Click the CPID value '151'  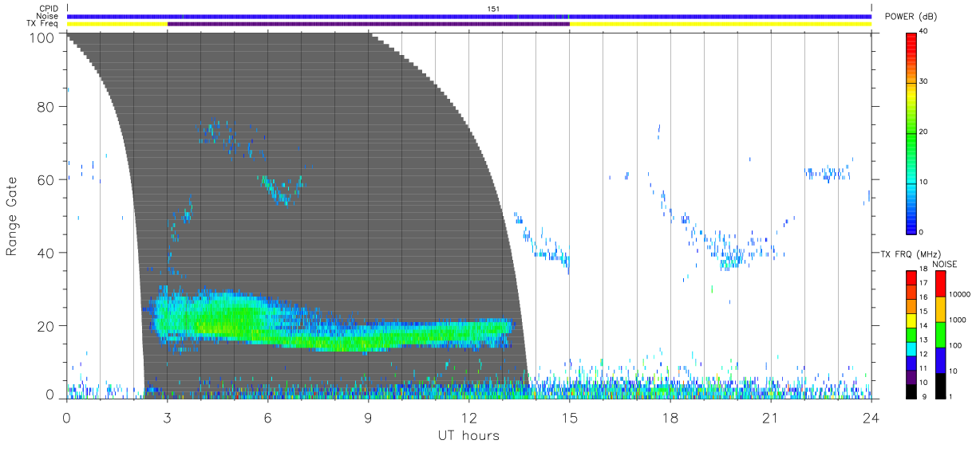[493, 9]
